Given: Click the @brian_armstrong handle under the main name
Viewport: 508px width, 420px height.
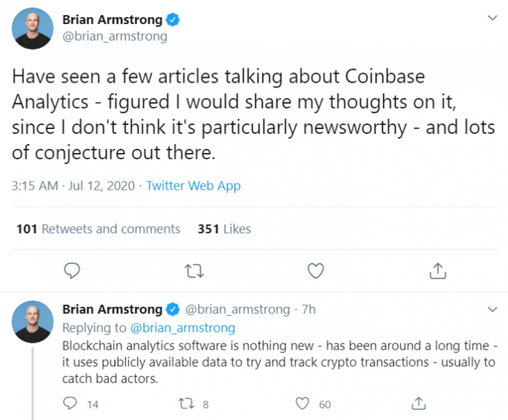Looking at the screenshot, I should [115, 37].
